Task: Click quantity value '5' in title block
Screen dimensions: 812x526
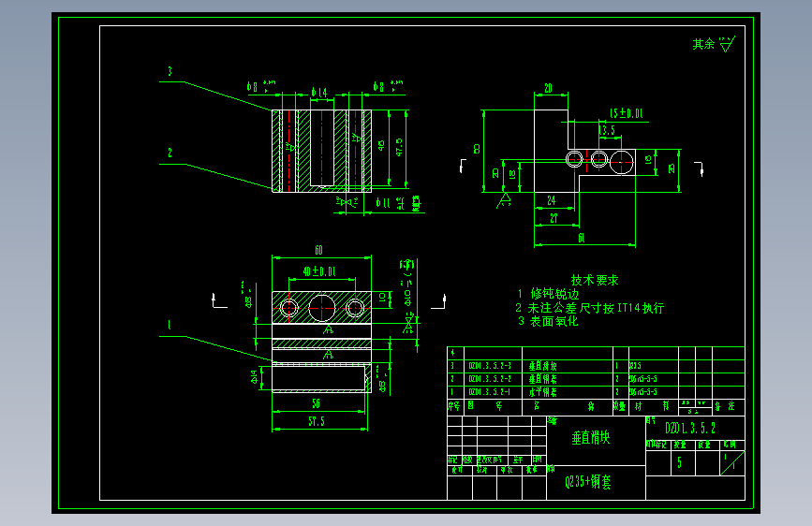Action: click(679, 462)
